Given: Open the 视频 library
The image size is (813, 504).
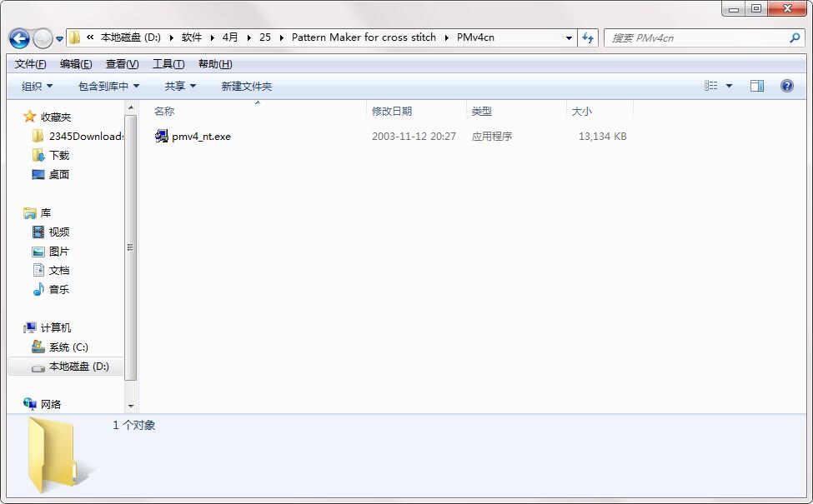Looking at the screenshot, I should click(59, 232).
